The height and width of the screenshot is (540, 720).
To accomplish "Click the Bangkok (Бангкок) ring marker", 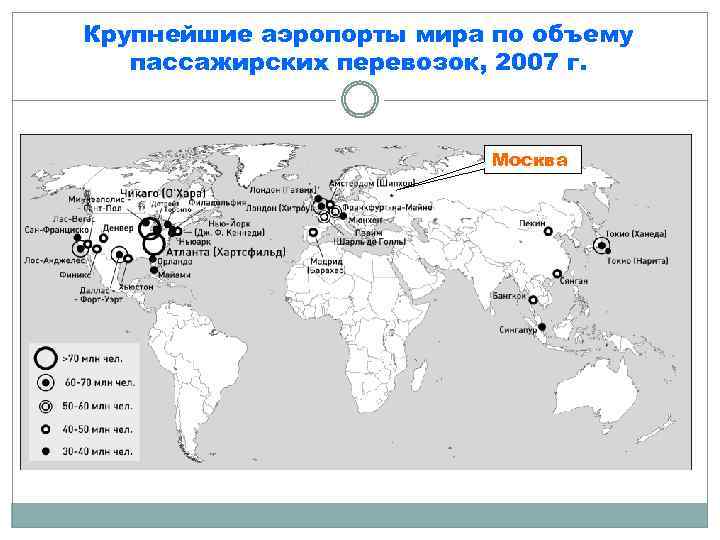I will tap(533, 300).
